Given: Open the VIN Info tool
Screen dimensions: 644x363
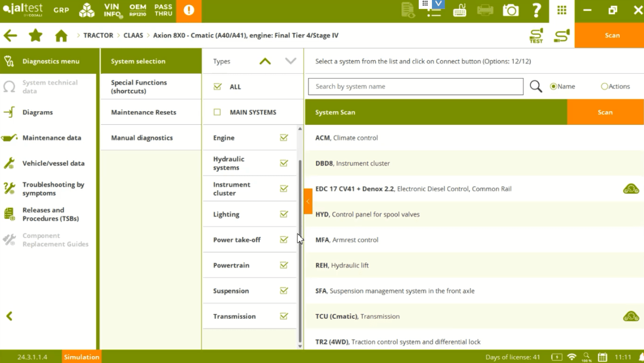Looking at the screenshot, I should [112, 11].
